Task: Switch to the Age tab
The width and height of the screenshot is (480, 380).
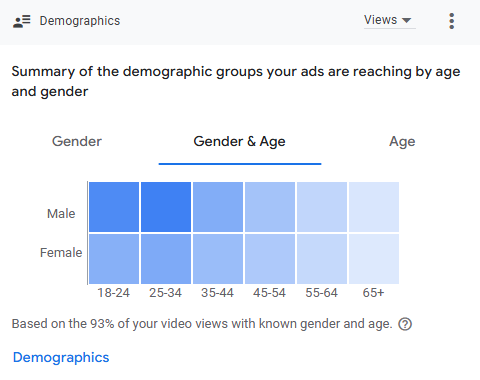Action: click(402, 142)
